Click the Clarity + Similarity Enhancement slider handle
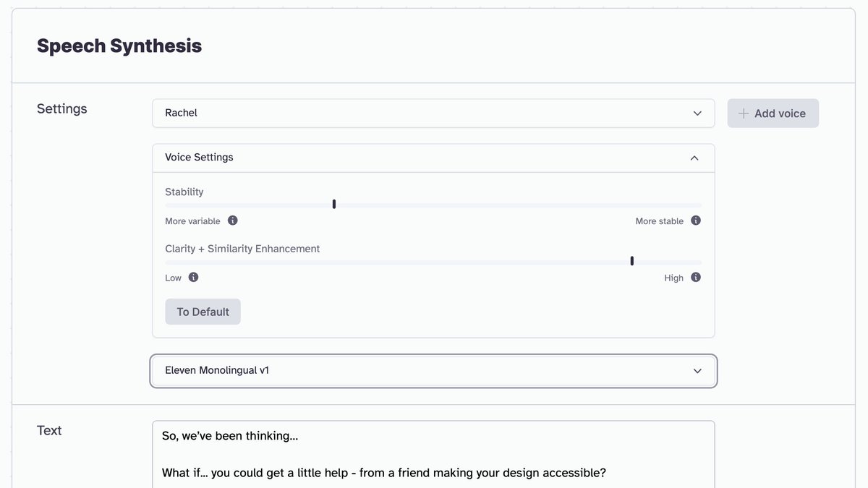The image size is (868, 488). (632, 261)
